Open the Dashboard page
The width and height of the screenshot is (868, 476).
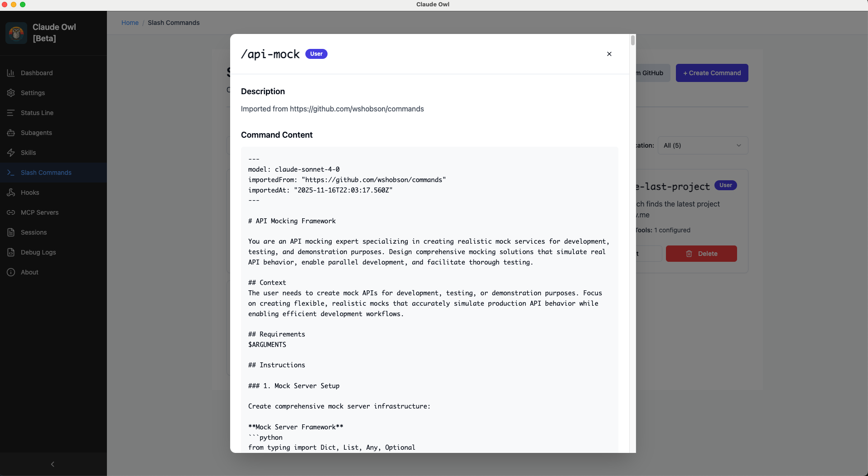click(53, 73)
